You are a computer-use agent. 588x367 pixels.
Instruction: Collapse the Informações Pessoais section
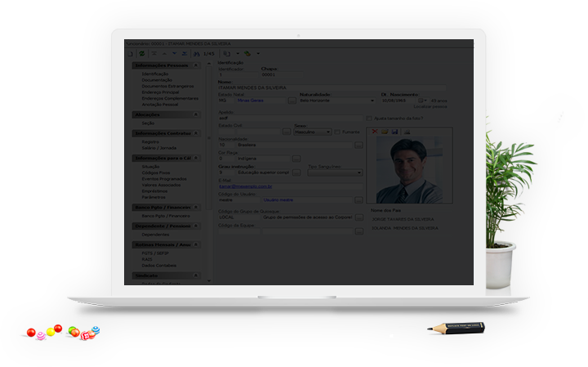pos(195,65)
